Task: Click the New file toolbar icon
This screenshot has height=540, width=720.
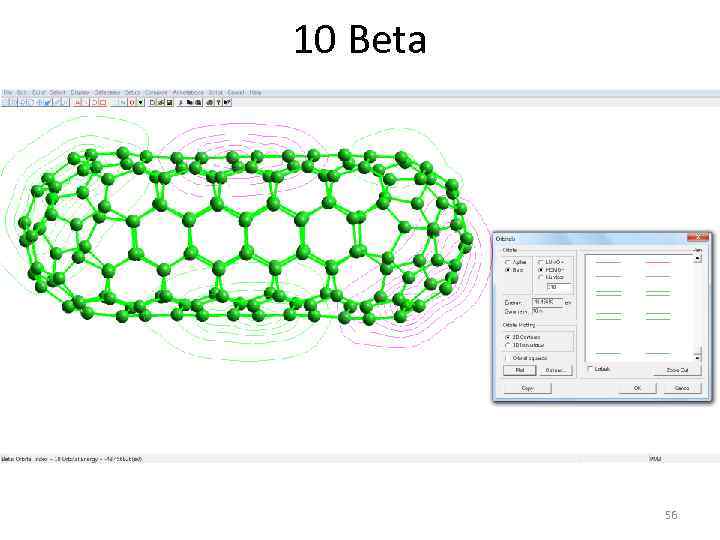Action: [152, 102]
